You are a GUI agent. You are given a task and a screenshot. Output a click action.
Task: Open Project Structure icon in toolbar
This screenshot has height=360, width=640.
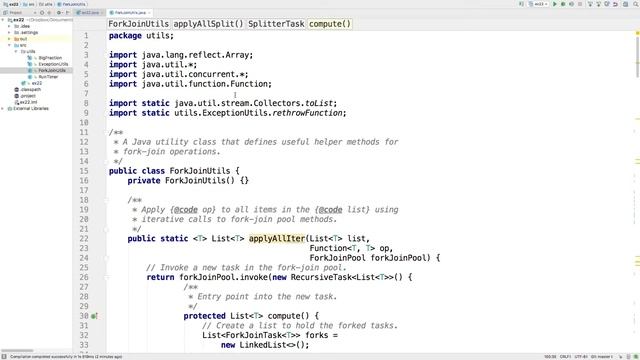pos(625,4)
